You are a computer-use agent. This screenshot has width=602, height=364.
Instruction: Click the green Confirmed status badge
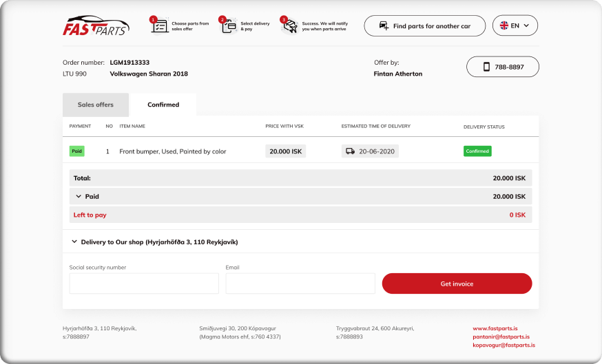pos(477,151)
